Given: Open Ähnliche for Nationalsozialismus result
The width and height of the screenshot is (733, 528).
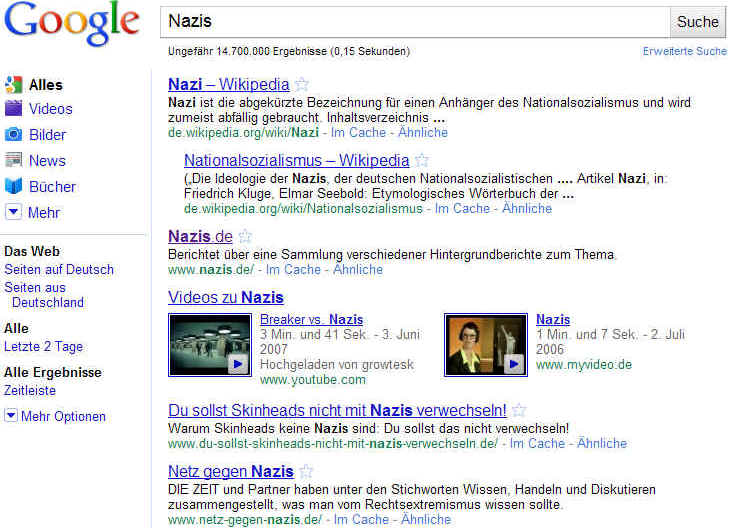Looking at the screenshot, I should point(527,209).
